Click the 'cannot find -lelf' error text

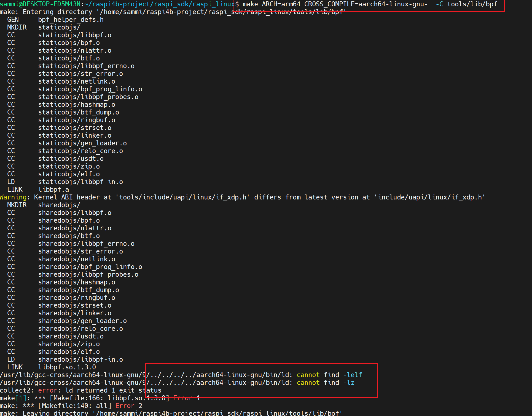pos(329,375)
